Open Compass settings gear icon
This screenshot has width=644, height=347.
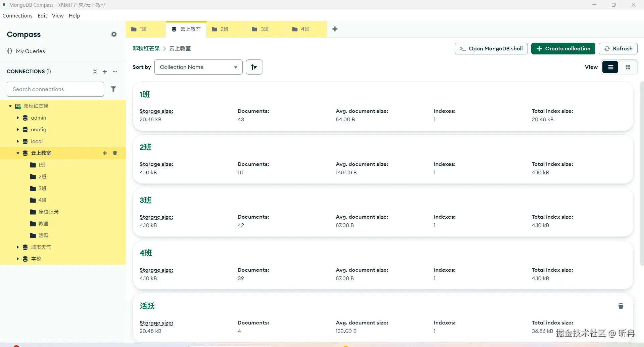pos(114,34)
